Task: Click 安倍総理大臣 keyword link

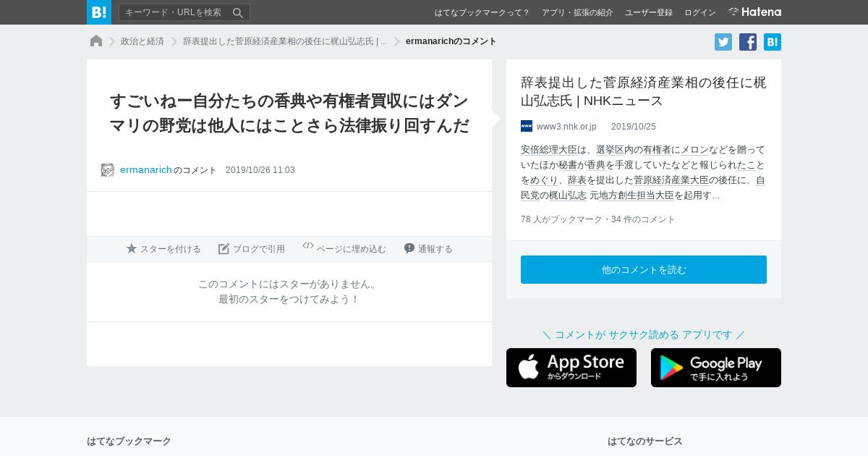Action: (549, 150)
